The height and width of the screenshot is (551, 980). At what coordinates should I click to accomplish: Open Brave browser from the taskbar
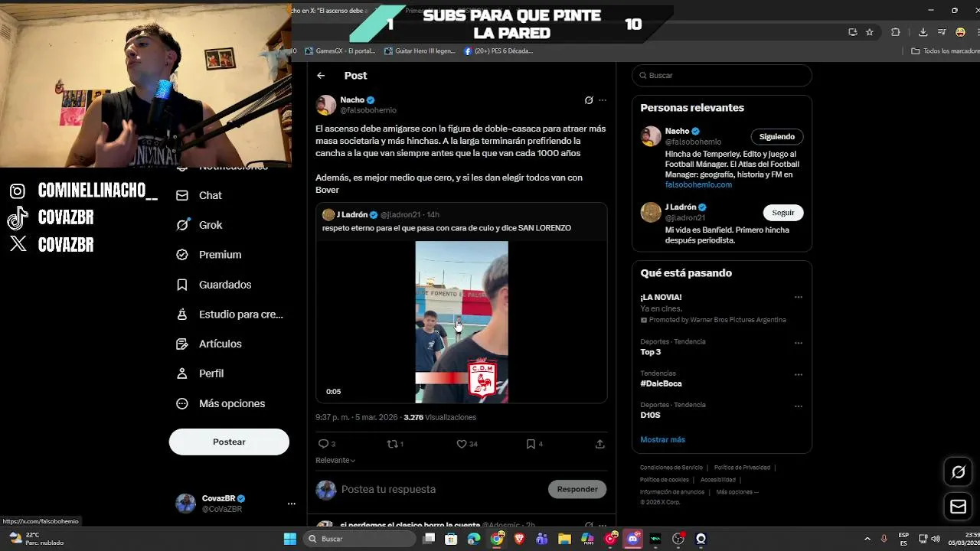[520, 539]
